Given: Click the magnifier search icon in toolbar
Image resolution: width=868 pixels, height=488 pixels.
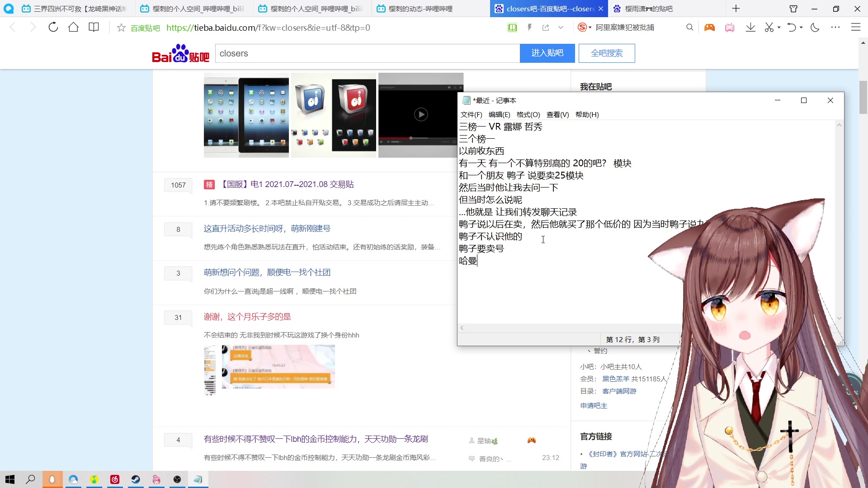Looking at the screenshot, I should [x=689, y=28].
